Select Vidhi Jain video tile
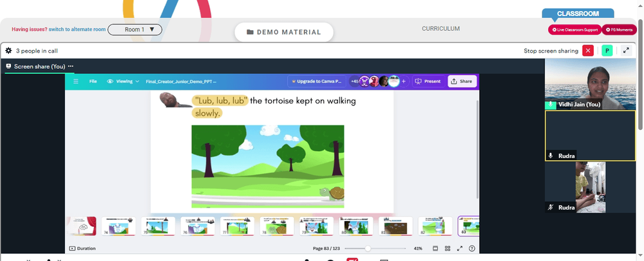This screenshot has height=261, width=644. click(x=589, y=84)
